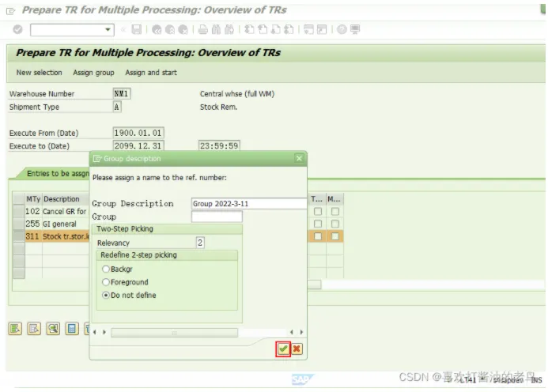
Task: Click dialog scroll-left arrow at scrollbar start
Action: point(94,332)
